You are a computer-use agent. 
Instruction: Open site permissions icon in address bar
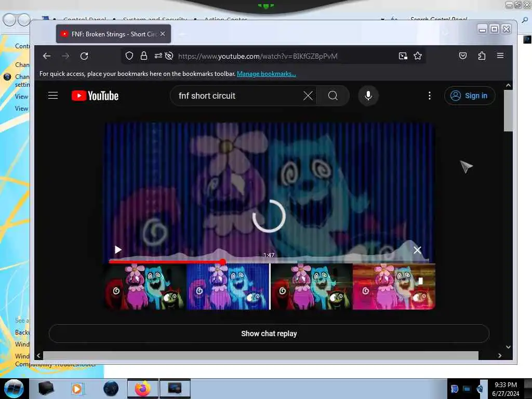click(x=158, y=56)
